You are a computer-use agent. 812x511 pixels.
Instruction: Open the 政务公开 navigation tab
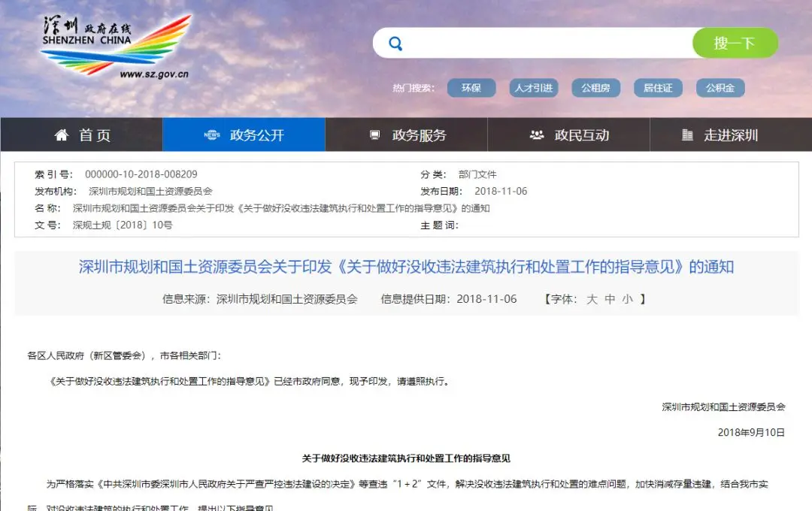coord(244,135)
